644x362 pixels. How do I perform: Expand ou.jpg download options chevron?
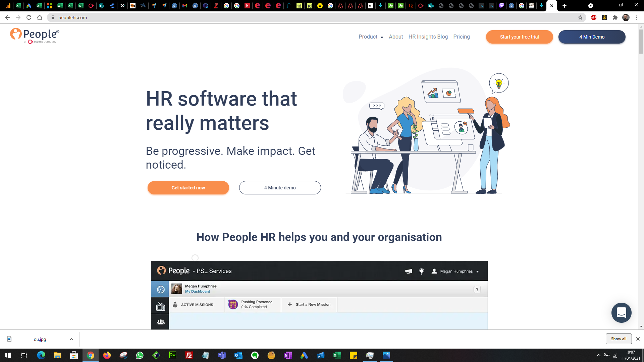click(71, 339)
